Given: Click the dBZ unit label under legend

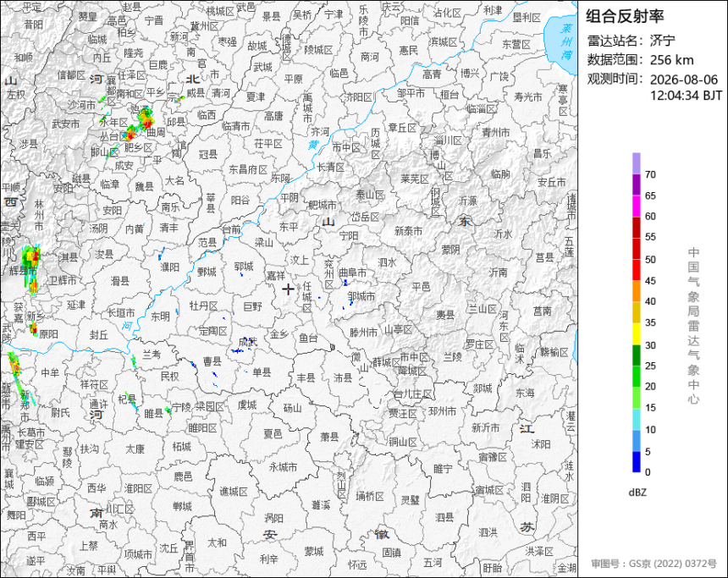Looking at the screenshot, I should [637, 493].
